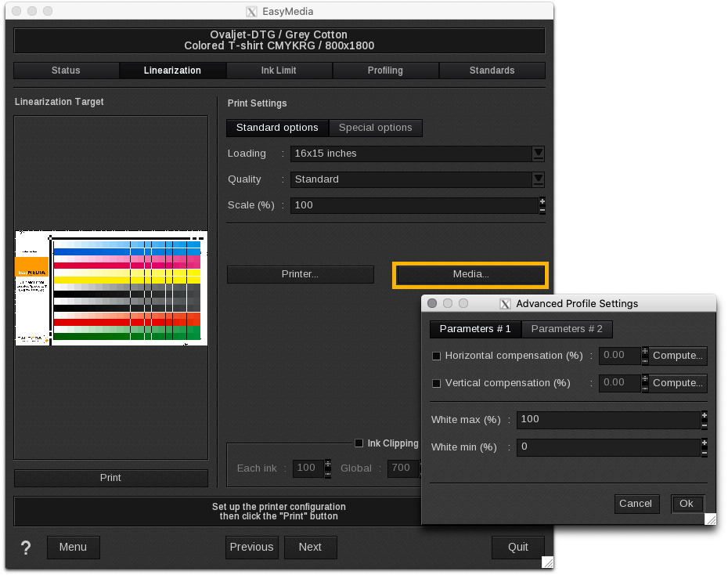Confirm settings with the Ok button
This screenshot has width=728, height=575.
(x=687, y=504)
